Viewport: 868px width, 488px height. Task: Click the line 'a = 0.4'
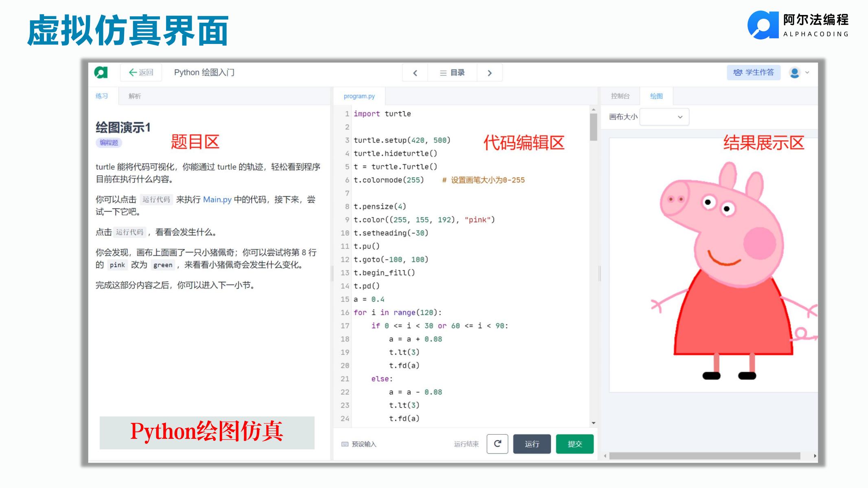369,299
